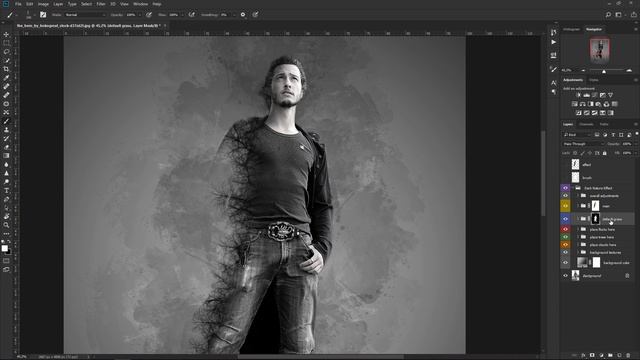Image resolution: width=640 pixels, height=360 pixels.
Task: Add a Black & White adjustment
Action: click(590, 104)
